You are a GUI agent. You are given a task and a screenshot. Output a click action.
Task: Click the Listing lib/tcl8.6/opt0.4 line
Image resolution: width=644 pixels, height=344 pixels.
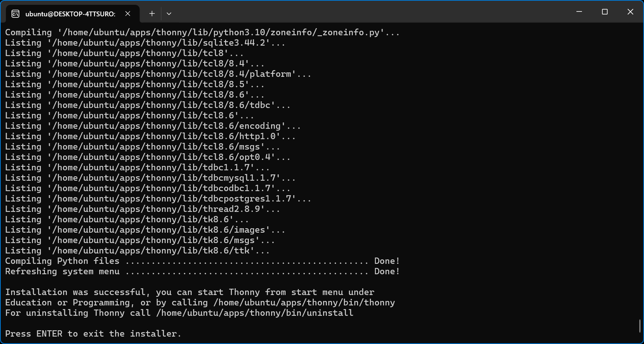click(x=148, y=157)
